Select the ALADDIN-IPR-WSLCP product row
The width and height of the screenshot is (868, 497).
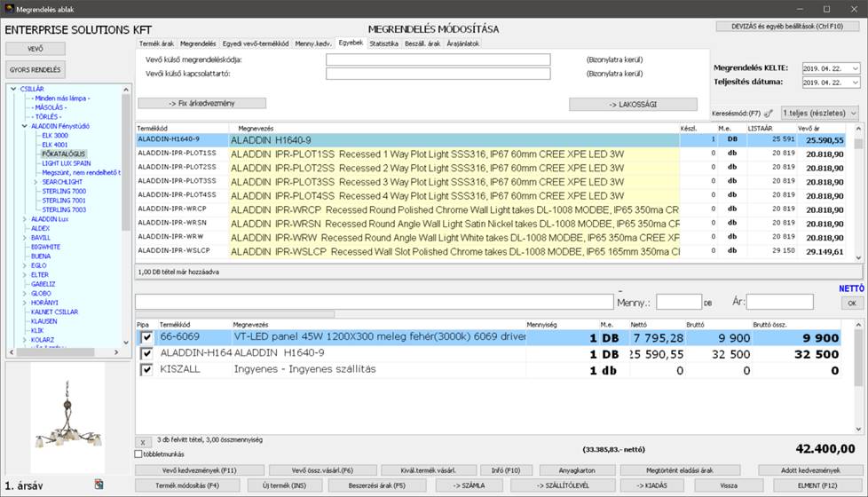coord(491,251)
